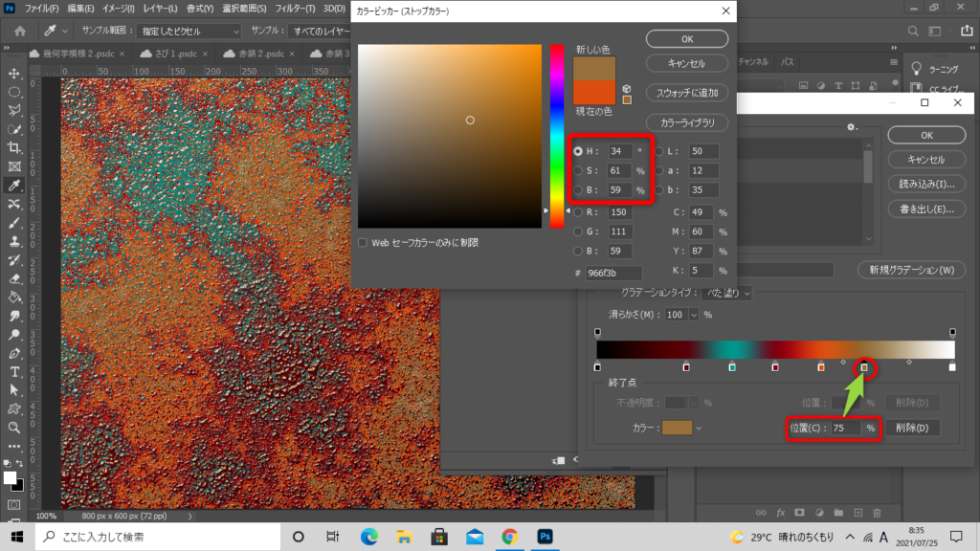The image size is (980, 551).
Task: Select the G (green) radio button
Action: pos(578,231)
